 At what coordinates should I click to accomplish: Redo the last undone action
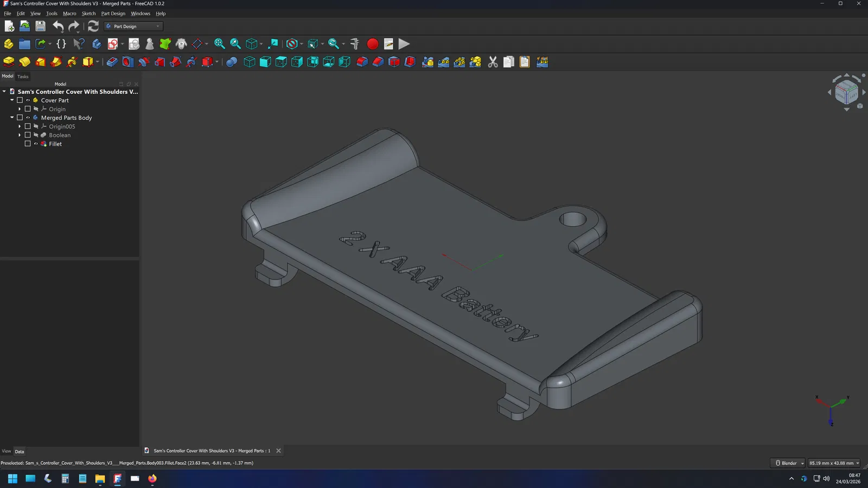pyautogui.click(x=74, y=26)
